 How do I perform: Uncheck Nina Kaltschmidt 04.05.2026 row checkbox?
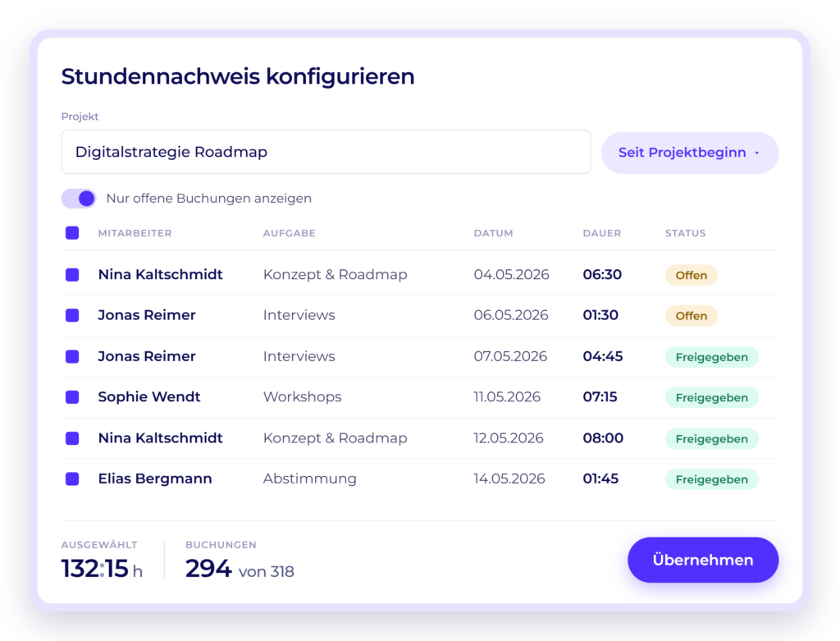coord(72,275)
